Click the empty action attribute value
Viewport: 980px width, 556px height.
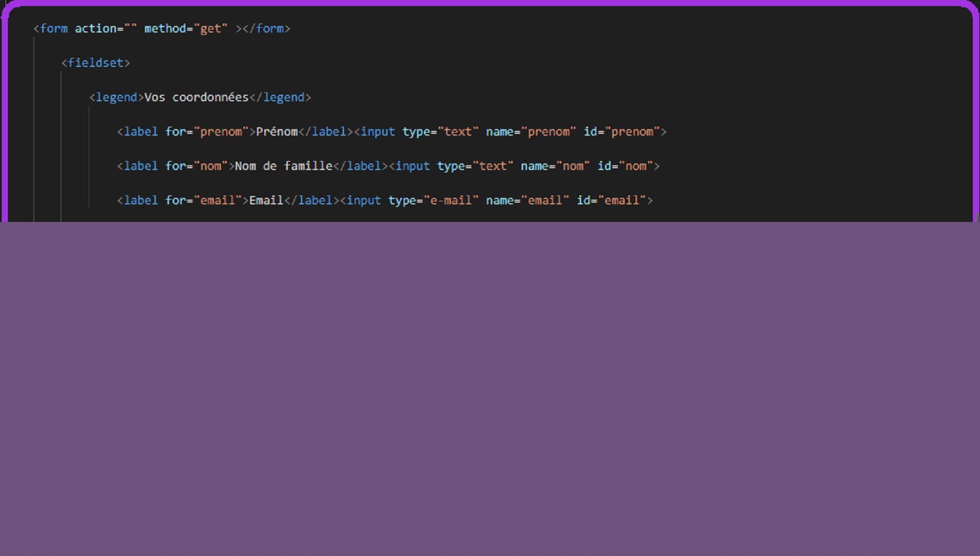(x=130, y=28)
